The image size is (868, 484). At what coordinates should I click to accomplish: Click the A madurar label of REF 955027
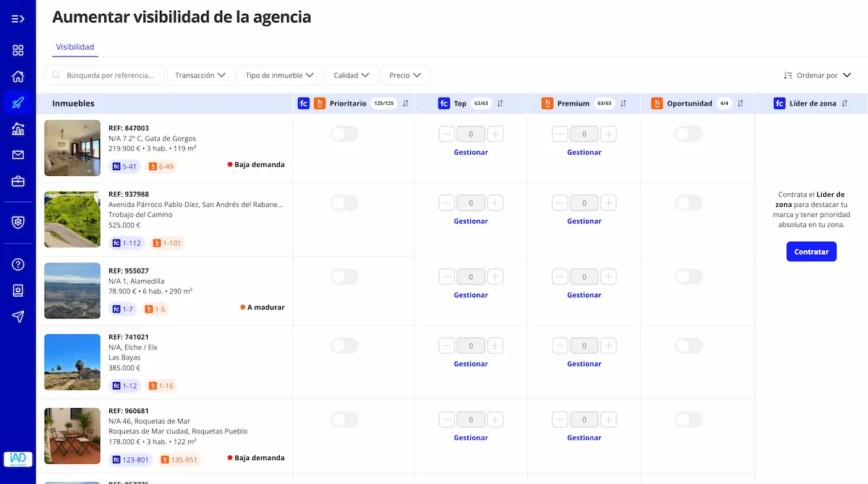263,307
